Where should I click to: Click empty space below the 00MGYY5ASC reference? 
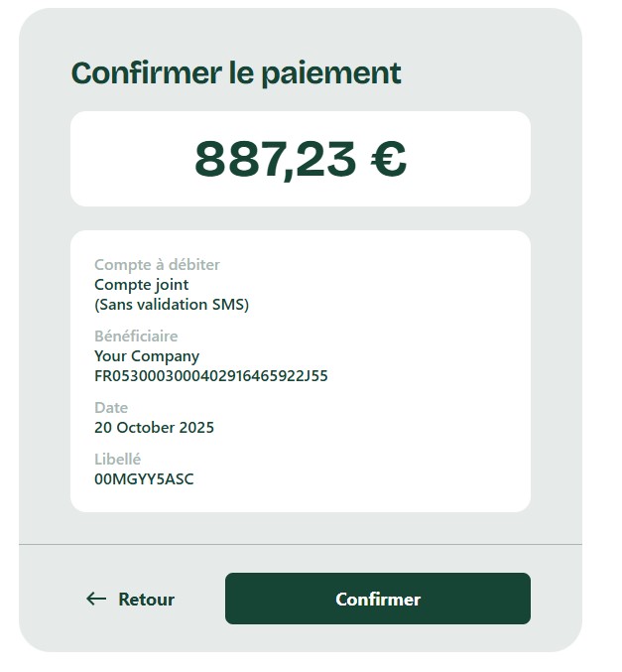coord(298,499)
